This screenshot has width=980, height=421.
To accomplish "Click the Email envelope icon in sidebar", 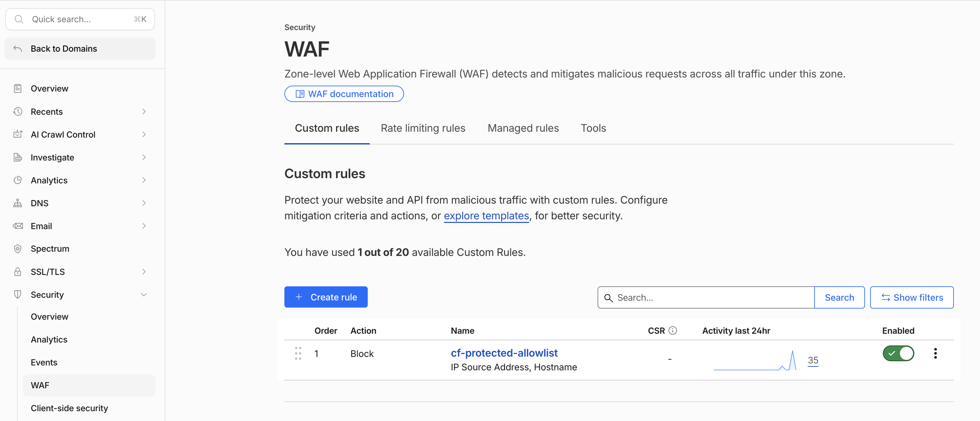I will [x=18, y=226].
